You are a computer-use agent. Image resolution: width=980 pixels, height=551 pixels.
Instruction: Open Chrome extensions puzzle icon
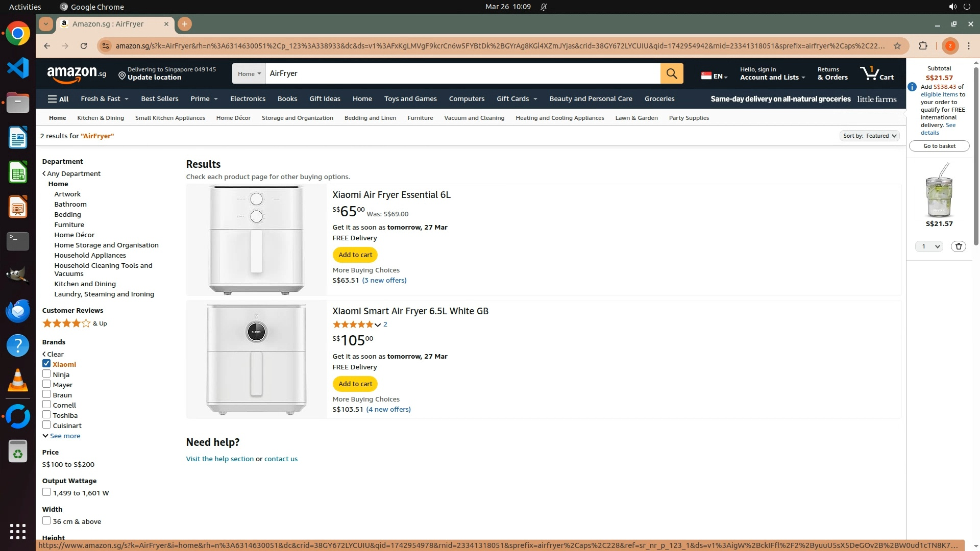(923, 46)
